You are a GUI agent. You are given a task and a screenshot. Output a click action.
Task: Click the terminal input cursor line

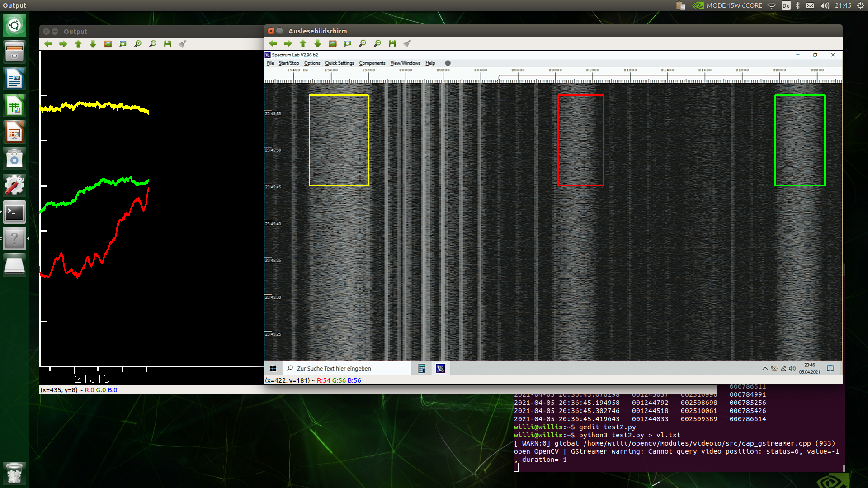[516, 467]
